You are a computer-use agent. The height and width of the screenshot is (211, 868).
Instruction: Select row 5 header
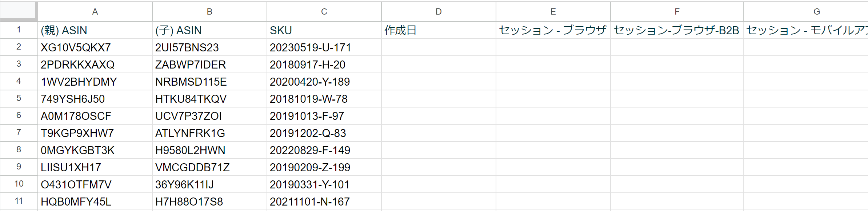[x=19, y=98]
